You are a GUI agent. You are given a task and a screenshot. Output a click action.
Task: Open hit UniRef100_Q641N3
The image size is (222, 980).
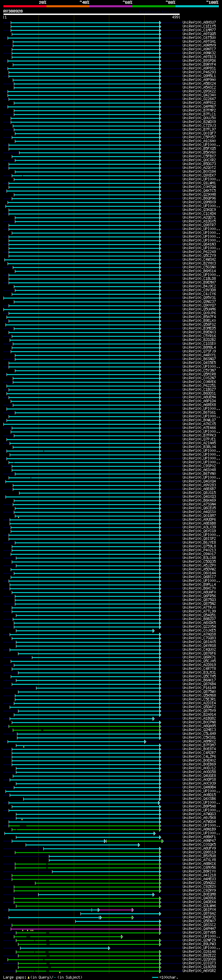click(x=199, y=244)
